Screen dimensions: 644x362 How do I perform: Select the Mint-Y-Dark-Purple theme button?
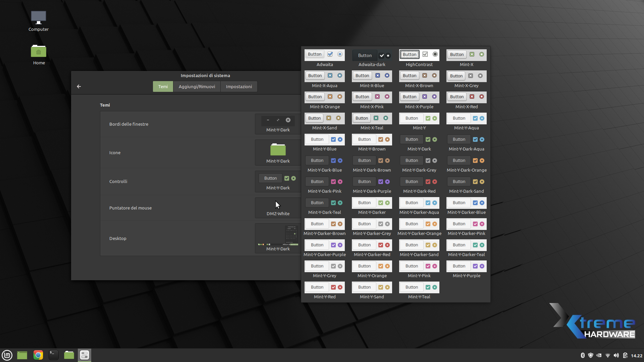coord(364,182)
